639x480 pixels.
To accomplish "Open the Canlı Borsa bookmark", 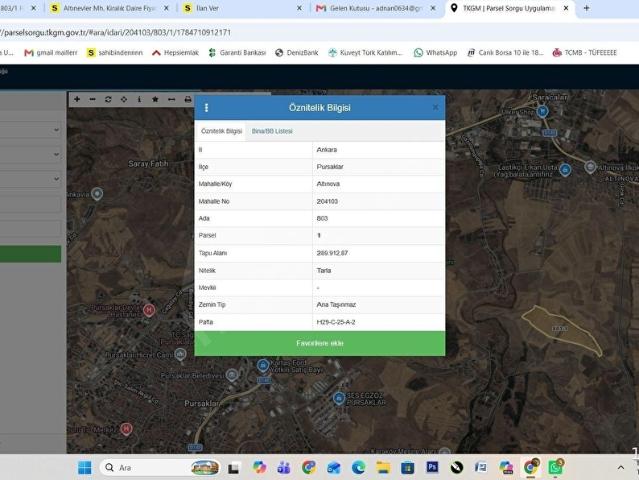I will 505,53.
